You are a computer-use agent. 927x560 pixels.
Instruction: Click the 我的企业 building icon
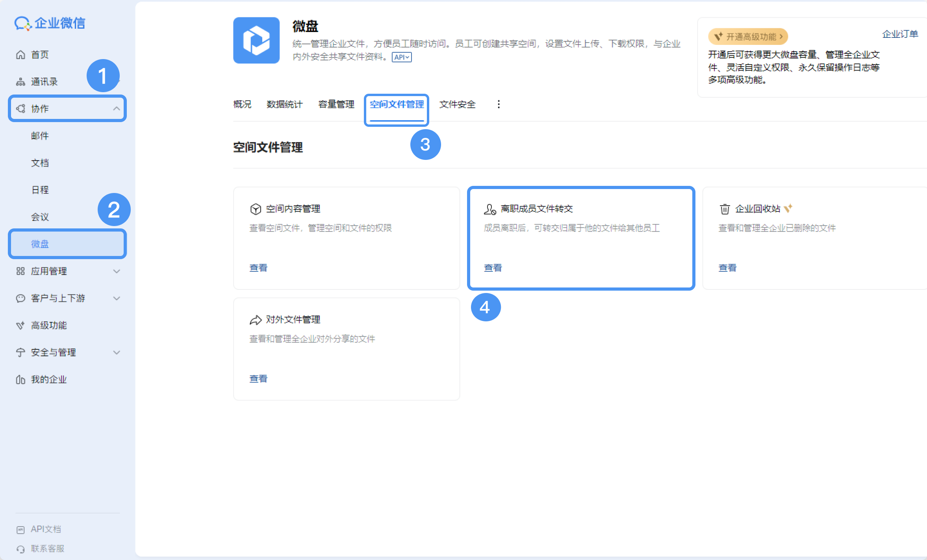tap(20, 380)
